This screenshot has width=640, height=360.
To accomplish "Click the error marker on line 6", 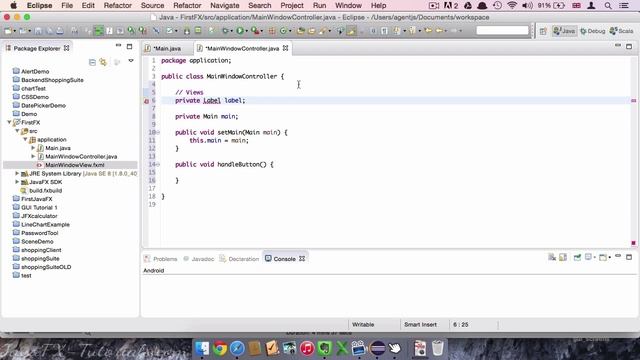I will 147,101.
